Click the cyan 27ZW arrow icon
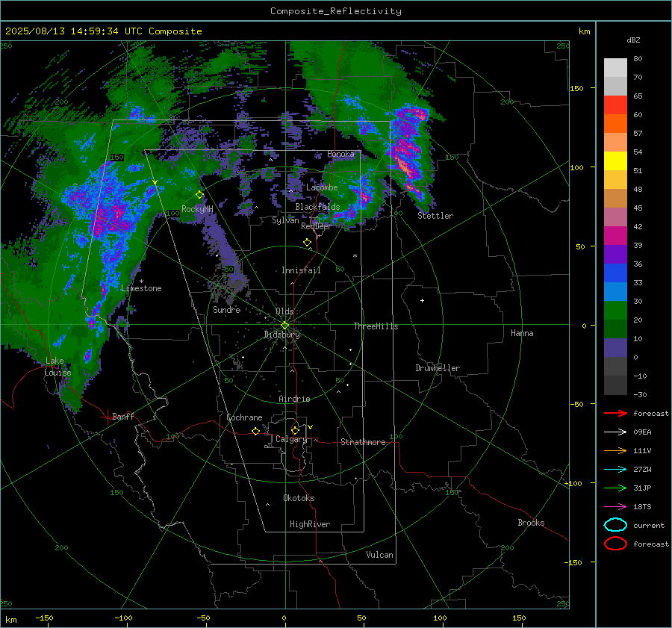The height and width of the screenshot is (628, 672). pos(615,470)
